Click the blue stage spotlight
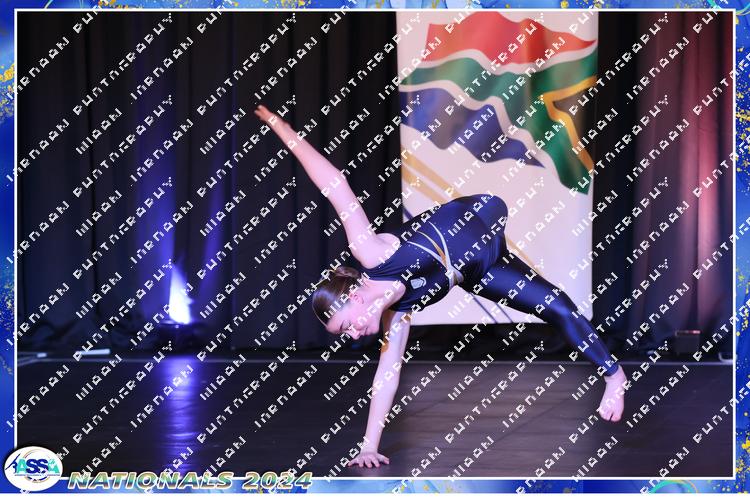Image resolution: width=750 pixels, height=500 pixels. pyautogui.click(x=179, y=297)
